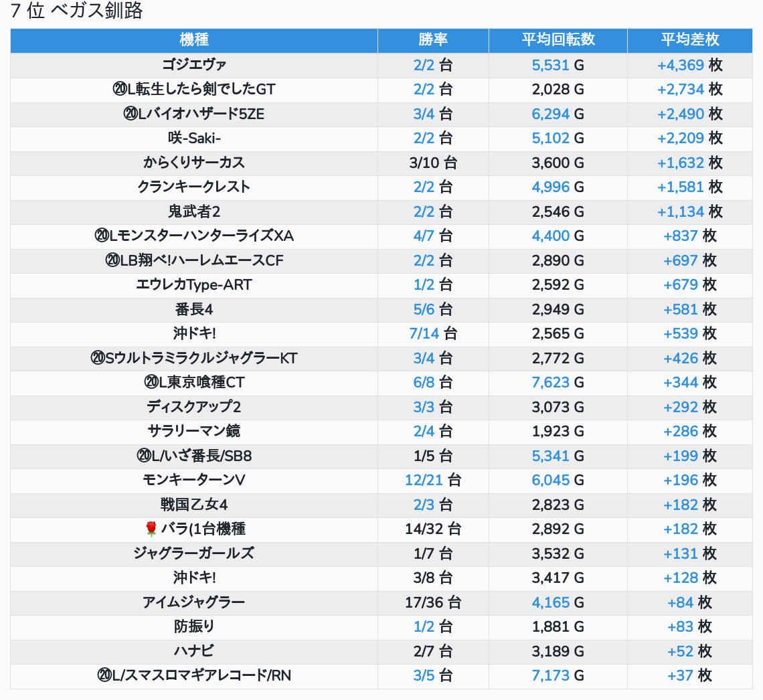Image resolution: width=763 pixels, height=700 pixels.
Task: Click difference value +2,734 枚
Action: coord(690,89)
